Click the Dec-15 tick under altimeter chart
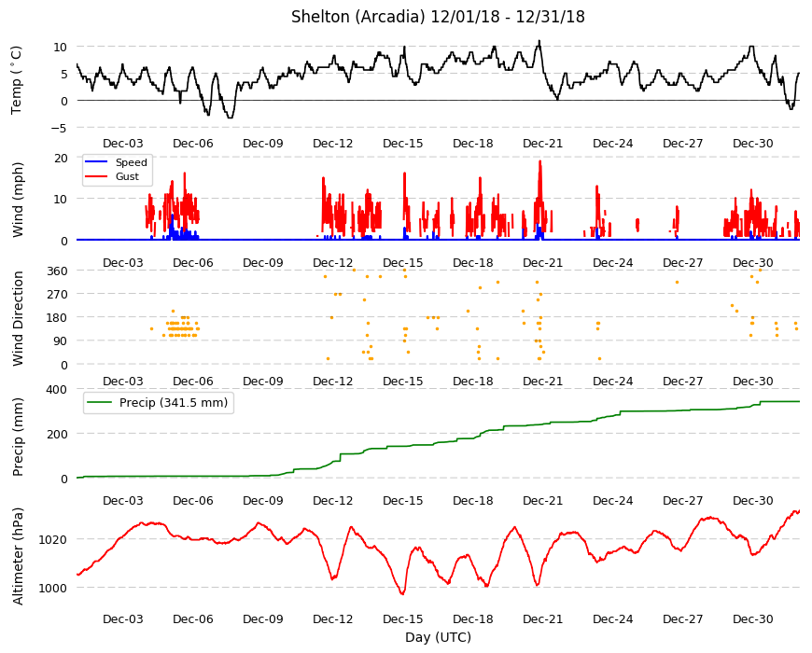Image resolution: width=812 pixels, height=653 pixels. [x=403, y=618]
